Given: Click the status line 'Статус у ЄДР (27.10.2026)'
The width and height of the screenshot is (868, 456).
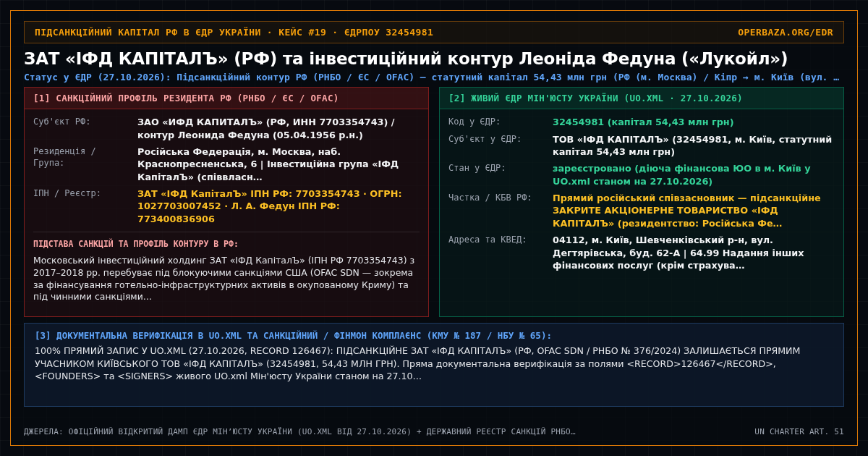Looking at the screenshot, I should (x=97, y=77).
